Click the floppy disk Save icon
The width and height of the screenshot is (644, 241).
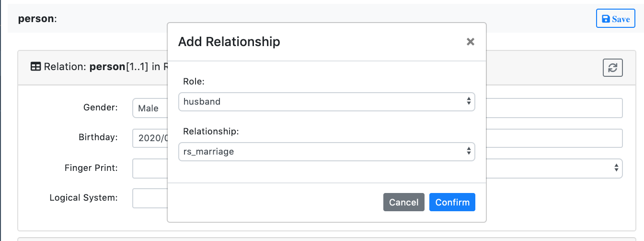tap(606, 19)
